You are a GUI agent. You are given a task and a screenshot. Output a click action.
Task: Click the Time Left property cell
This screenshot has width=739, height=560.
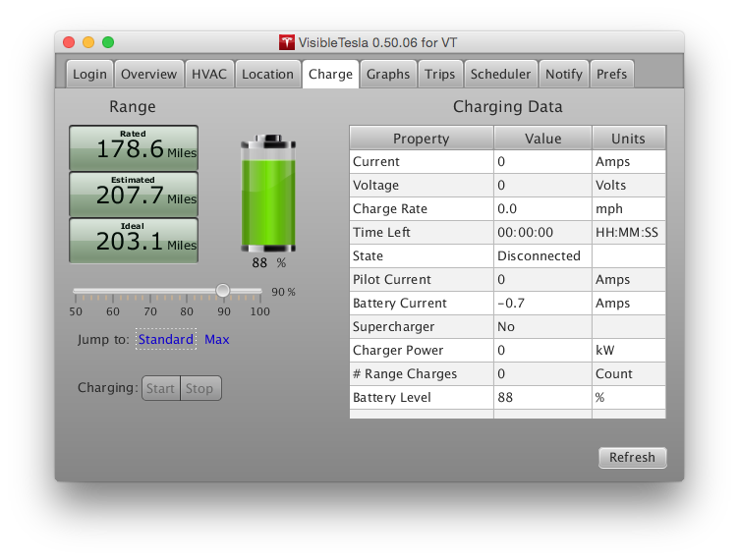tap(422, 232)
